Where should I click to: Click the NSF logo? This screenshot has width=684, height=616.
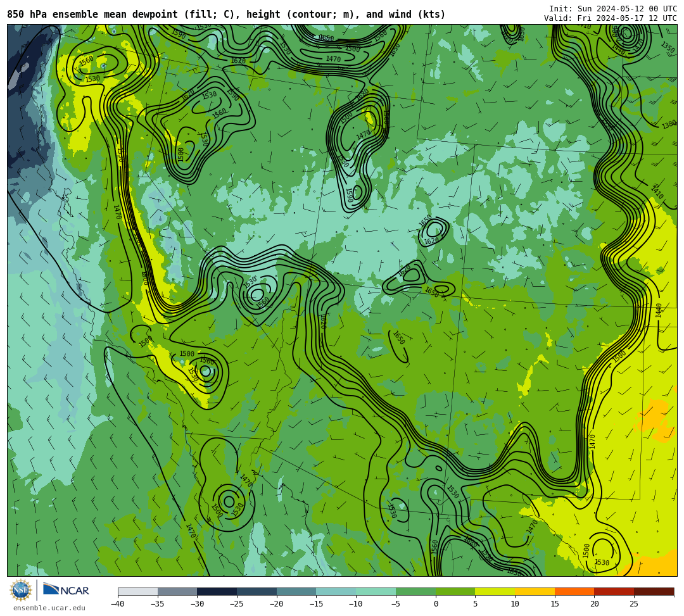pyautogui.click(x=21, y=590)
